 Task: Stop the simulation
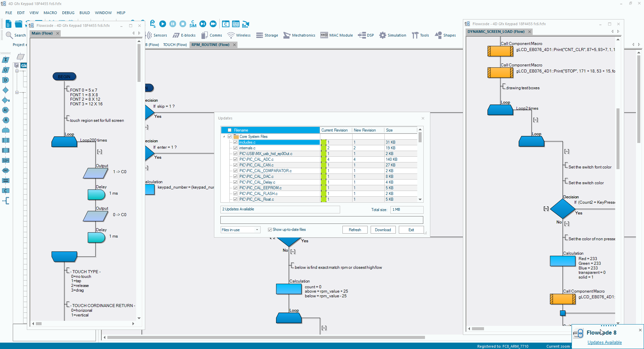pyautogui.click(x=183, y=24)
